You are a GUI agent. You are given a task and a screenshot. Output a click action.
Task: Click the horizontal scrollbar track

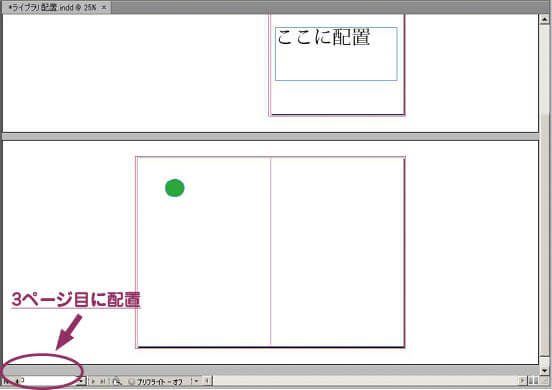366,381
